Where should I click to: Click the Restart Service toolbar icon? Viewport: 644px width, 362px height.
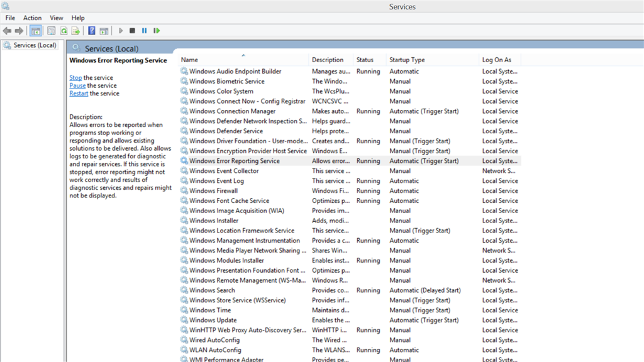coord(157,31)
